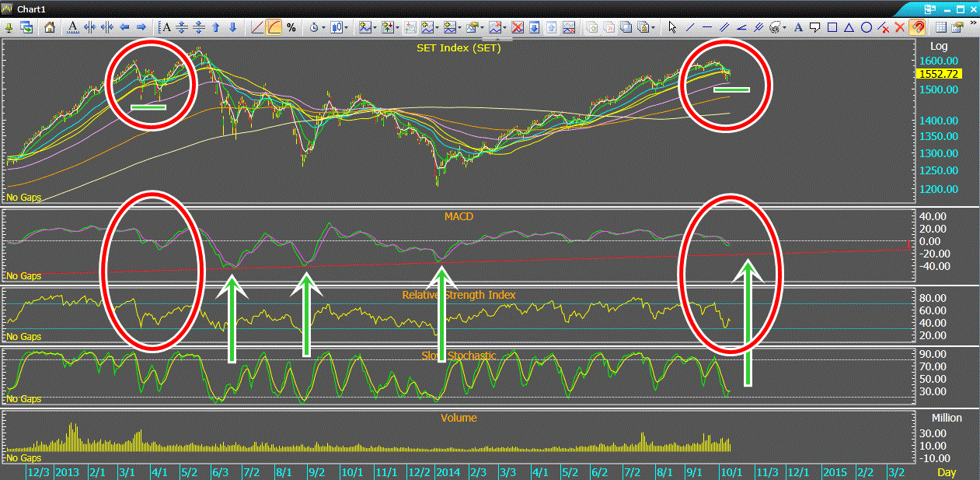Click the Day period label
Screen dimensions: 980x480
click(x=946, y=472)
